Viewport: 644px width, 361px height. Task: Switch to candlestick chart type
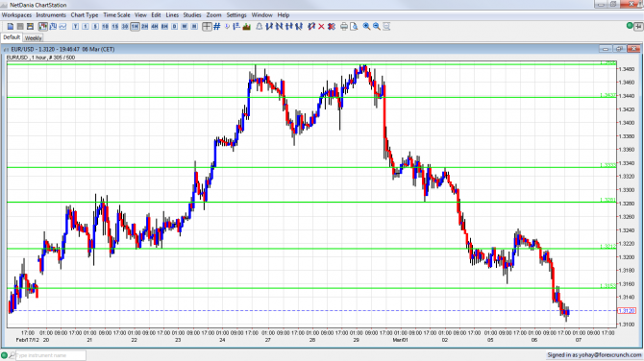coord(42,27)
